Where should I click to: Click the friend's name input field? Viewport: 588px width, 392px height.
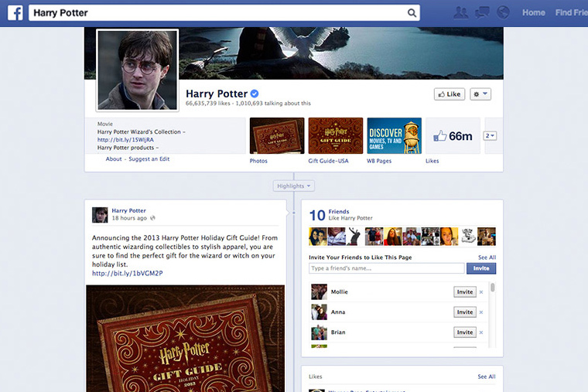point(386,268)
